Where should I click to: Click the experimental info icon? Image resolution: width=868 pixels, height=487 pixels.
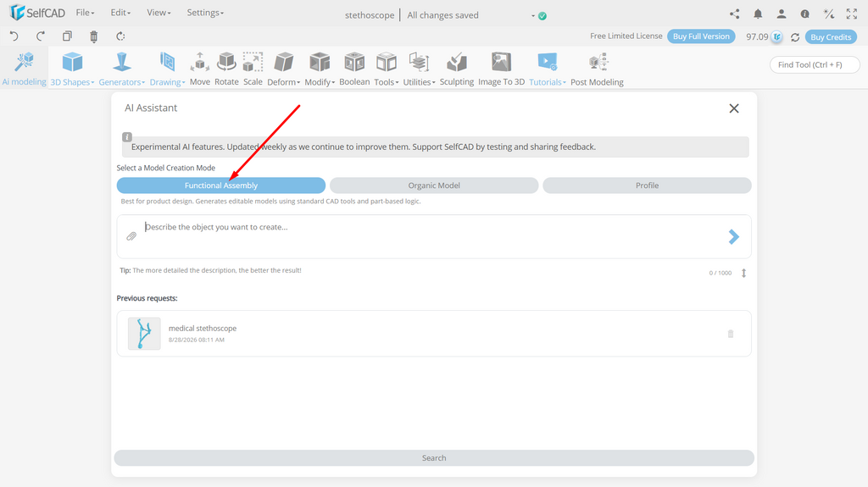point(127,136)
